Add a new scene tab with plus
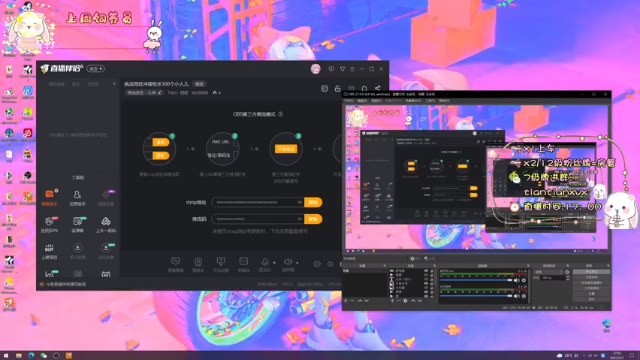Image resolution: width=640 pixels, height=360 pixels. [114, 84]
